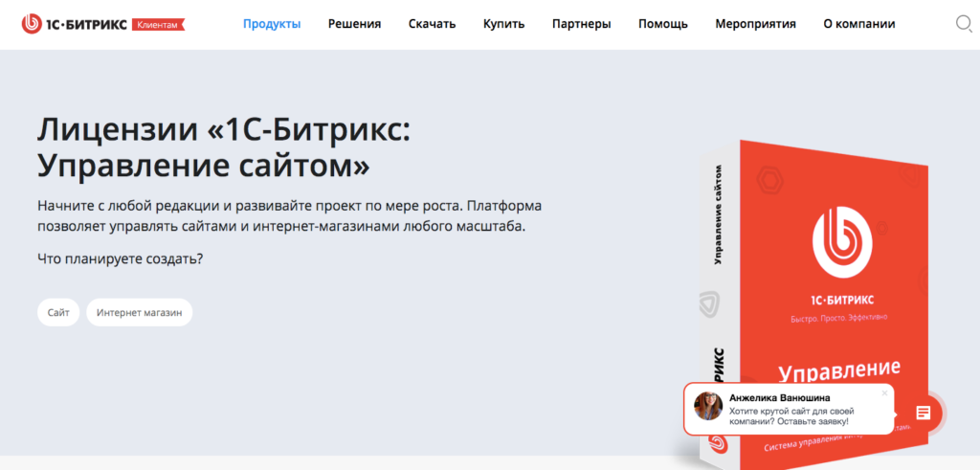Navigate to Партнеры
The width and height of the screenshot is (980, 470).
pyautogui.click(x=581, y=24)
